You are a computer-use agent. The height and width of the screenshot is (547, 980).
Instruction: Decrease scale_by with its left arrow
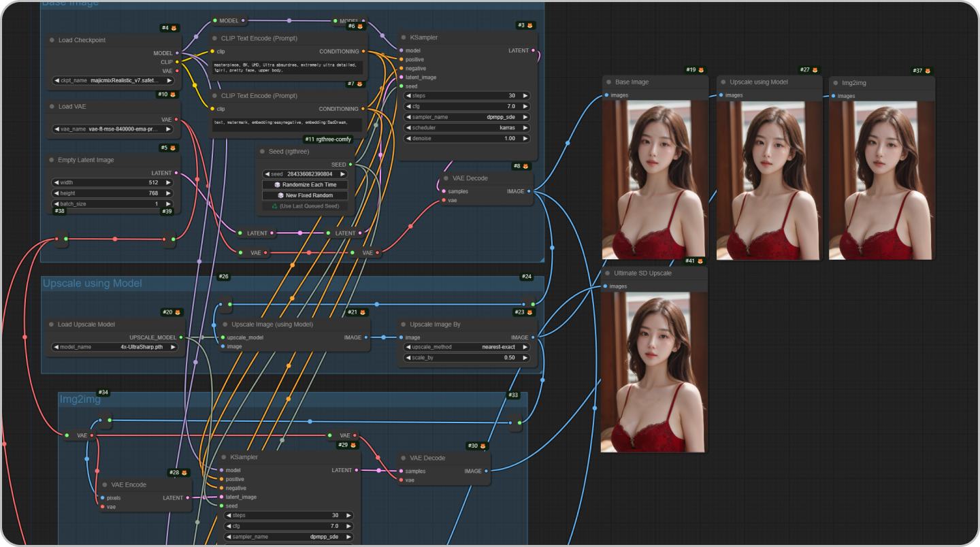pos(408,358)
